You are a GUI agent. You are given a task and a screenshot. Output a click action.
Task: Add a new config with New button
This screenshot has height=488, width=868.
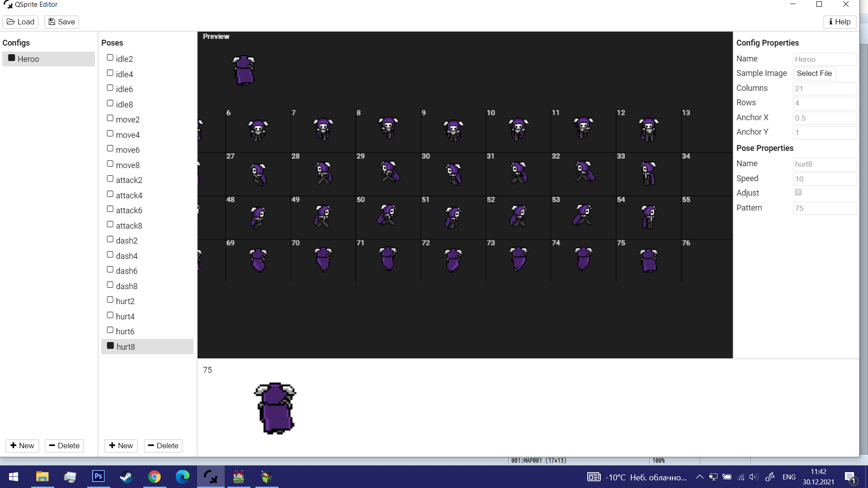22,446
